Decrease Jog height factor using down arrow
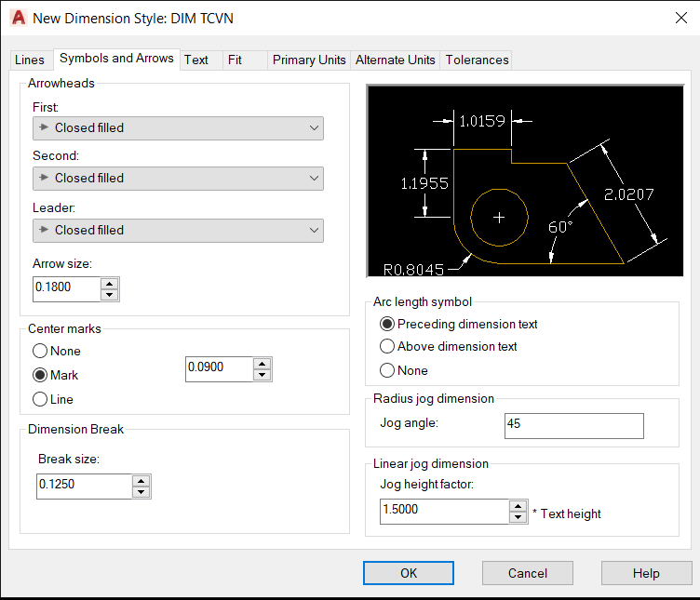 click(518, 516)
